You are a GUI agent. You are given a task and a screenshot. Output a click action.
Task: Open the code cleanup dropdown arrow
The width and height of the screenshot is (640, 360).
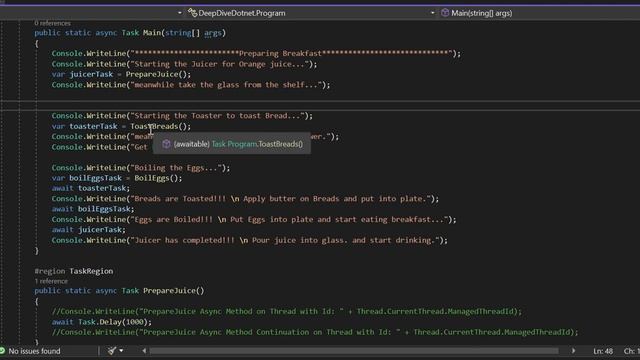point(121,351)
